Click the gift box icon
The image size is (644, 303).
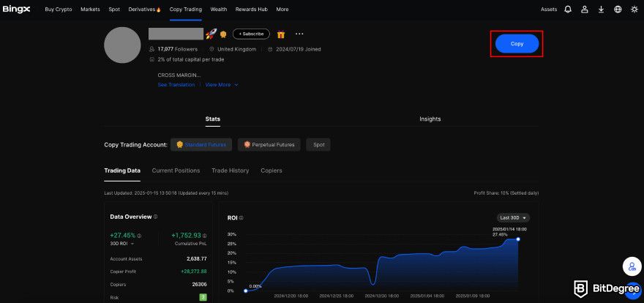click(281, 34)
